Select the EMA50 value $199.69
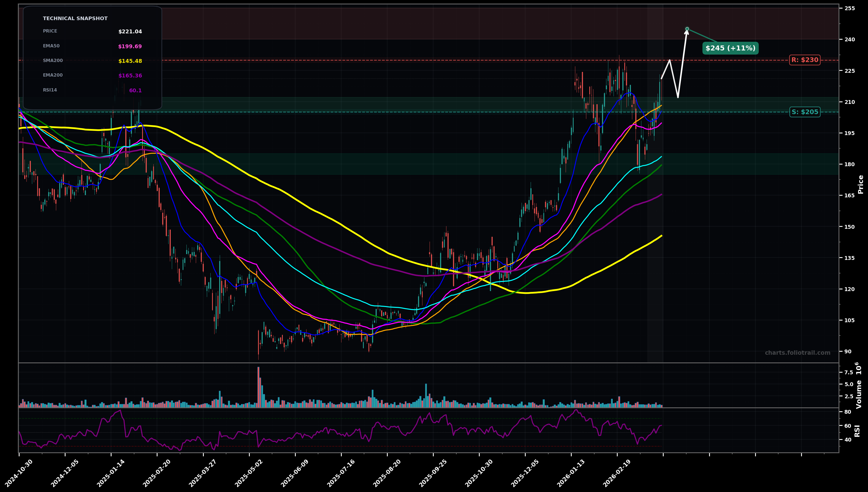This screenshot has height=492, width=868. (130, 47)
